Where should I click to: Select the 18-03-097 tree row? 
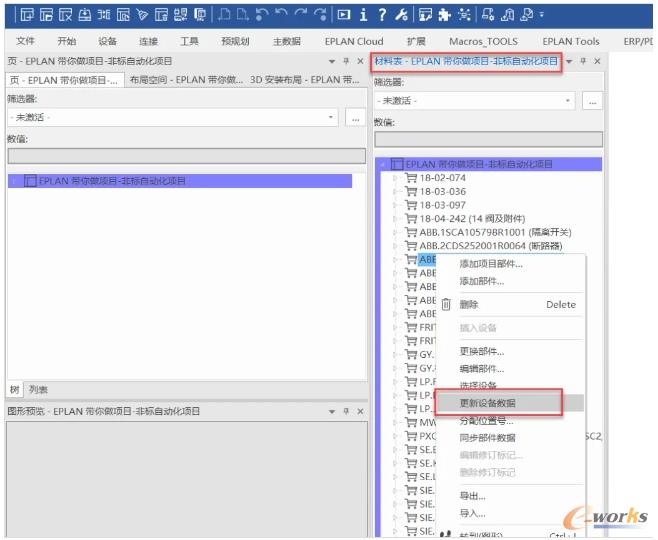pos(442,205)
